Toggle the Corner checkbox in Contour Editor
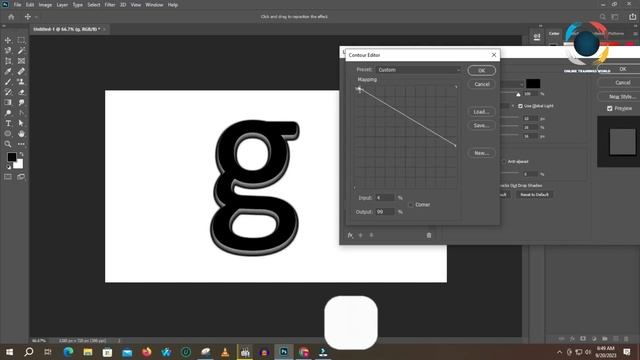 point(411,204)
